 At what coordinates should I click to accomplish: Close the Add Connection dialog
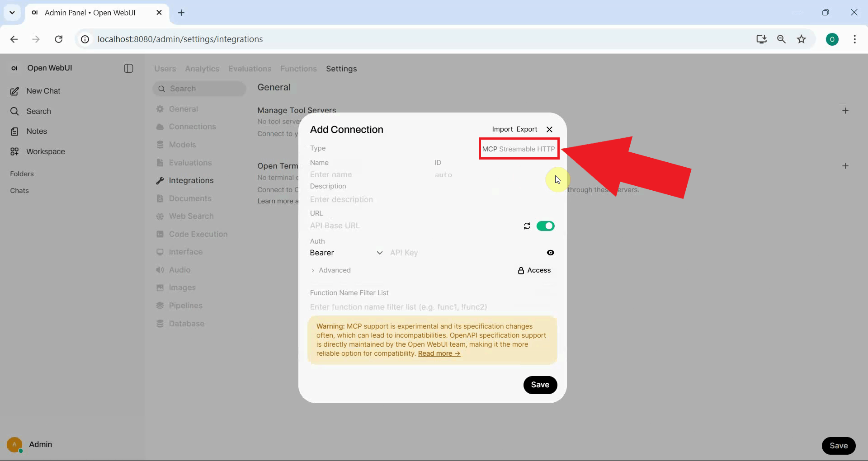point(549,129)
